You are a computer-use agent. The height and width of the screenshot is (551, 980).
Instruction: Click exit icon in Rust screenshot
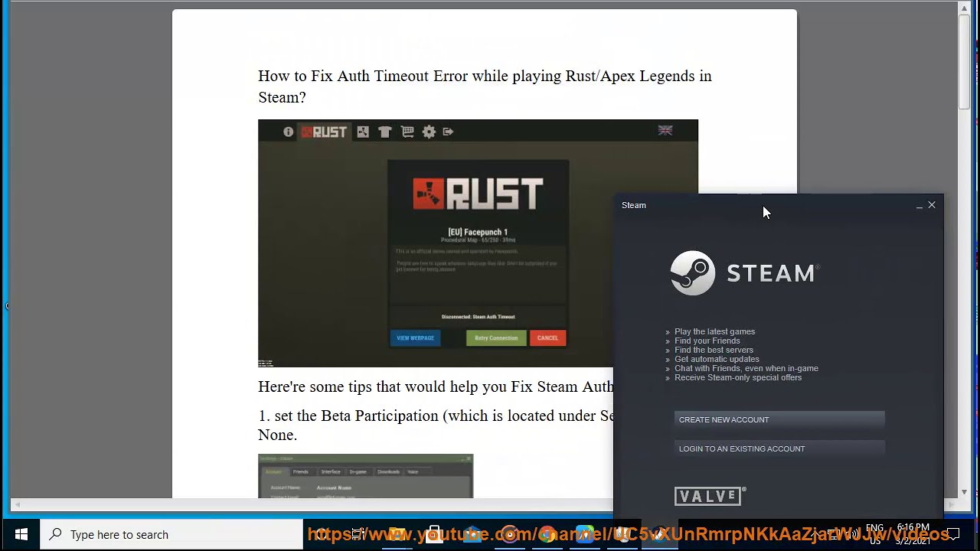449,132
